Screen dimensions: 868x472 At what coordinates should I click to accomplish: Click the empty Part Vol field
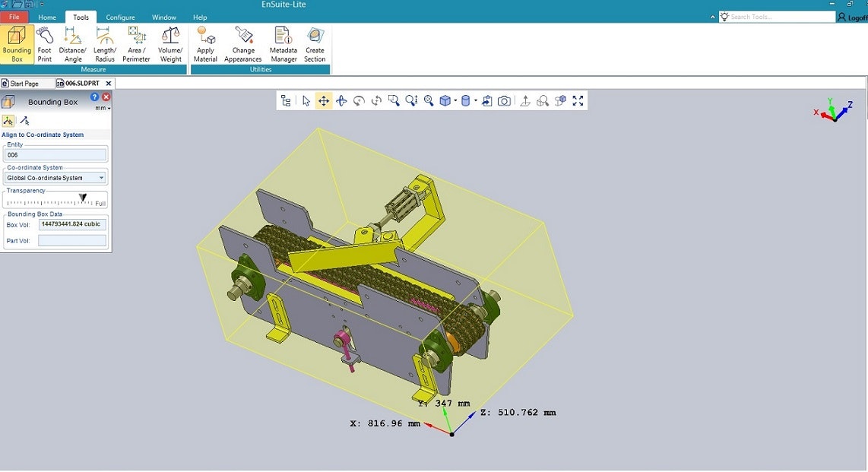(x=72, y=240)
